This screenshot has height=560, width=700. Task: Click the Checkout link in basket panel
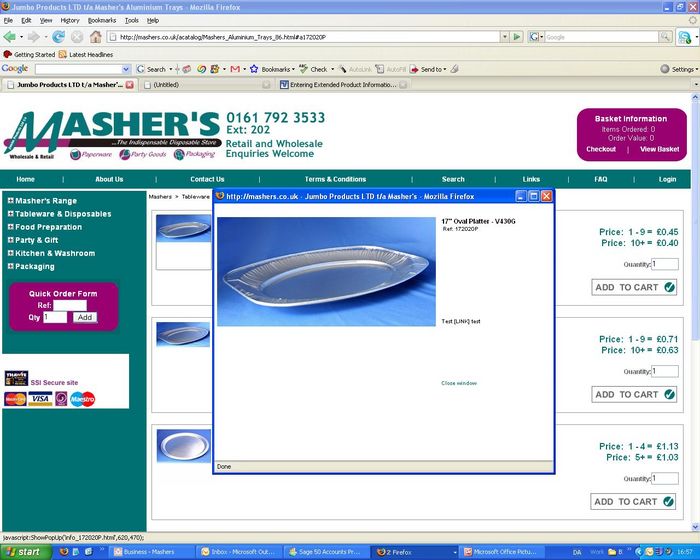tap(601, 149)
